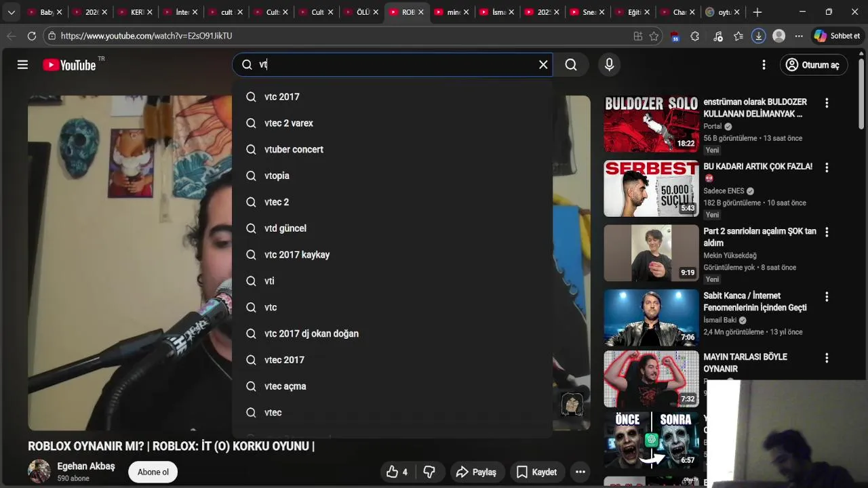
Task: Select suggestion "vtec 2 varex"
Action: 392,123
